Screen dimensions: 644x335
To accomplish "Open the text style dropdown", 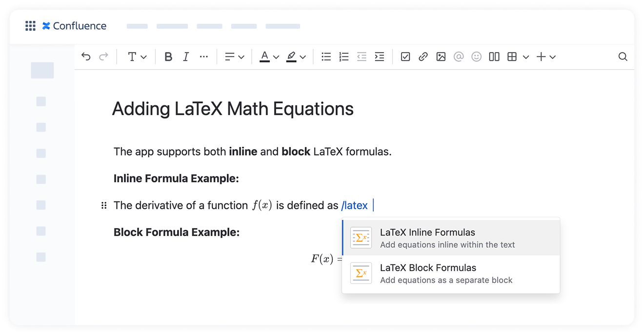I will point(137,57).
